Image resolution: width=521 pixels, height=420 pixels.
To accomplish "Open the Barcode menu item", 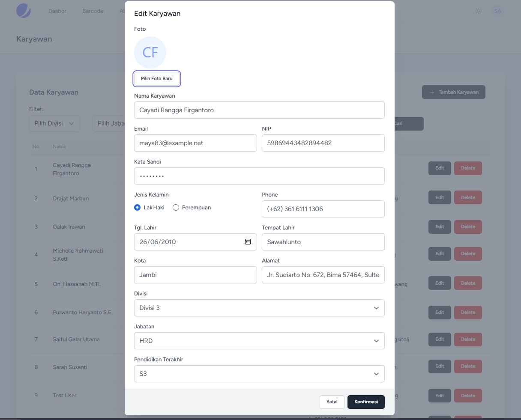I will 93,11.
